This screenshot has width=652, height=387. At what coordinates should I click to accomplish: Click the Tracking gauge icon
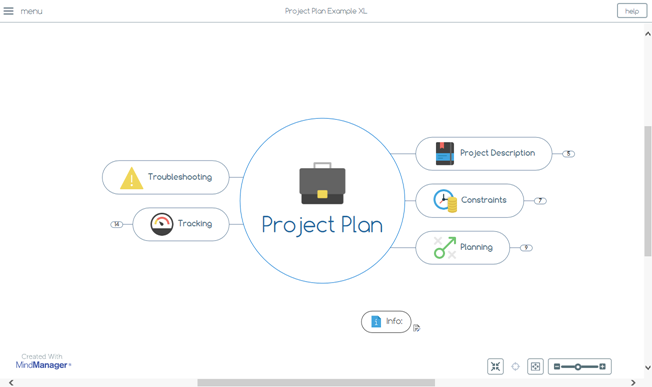click(162, 224)
